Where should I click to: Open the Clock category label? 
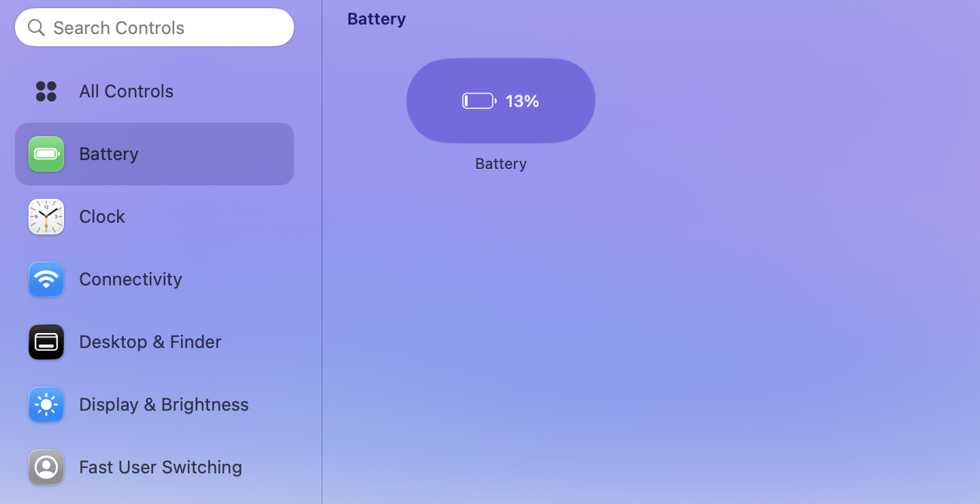[102, 217]
